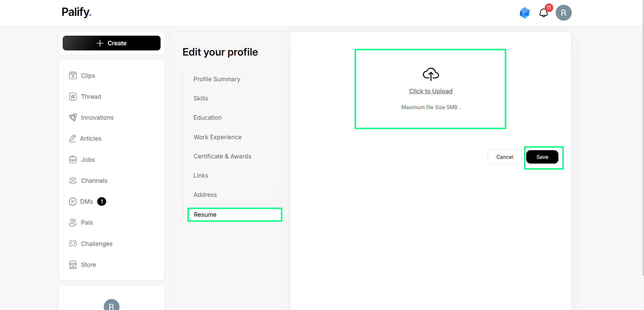Click the Articles pen icon
The image size is (644, 310).
72,139
